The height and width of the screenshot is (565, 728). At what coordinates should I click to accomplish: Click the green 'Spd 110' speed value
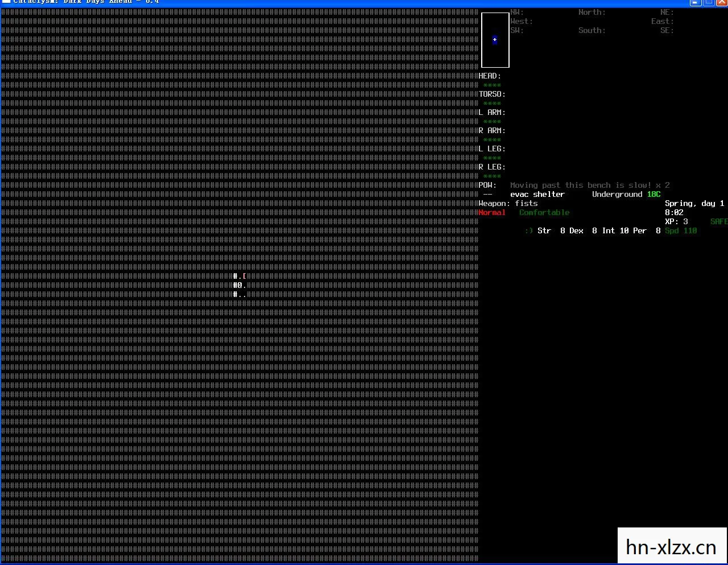(x=681, y=230)
